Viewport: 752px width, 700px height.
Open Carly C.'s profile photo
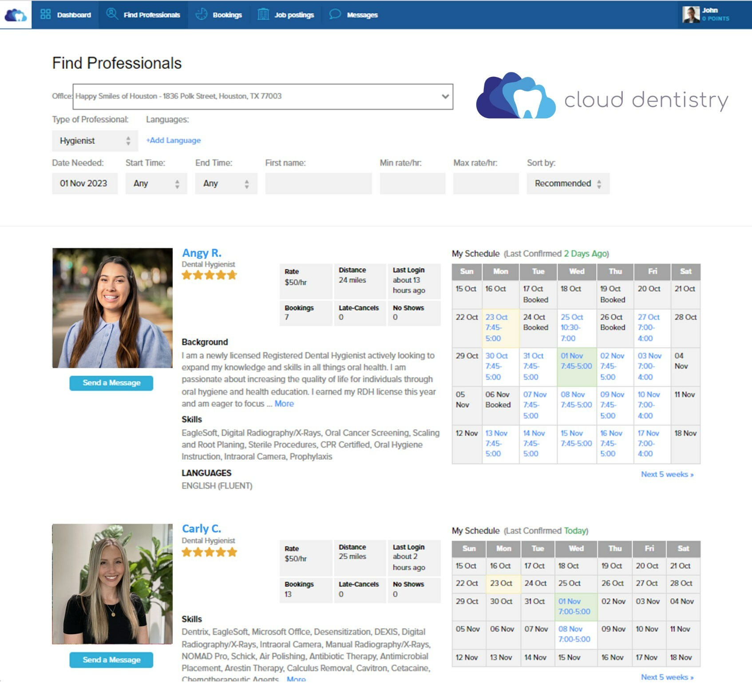(x=112, y=584)
